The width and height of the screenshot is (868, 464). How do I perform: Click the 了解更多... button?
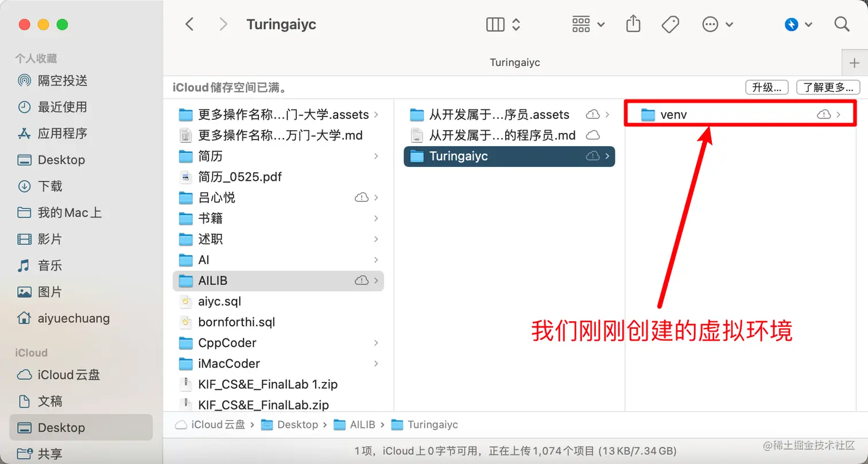828,87
